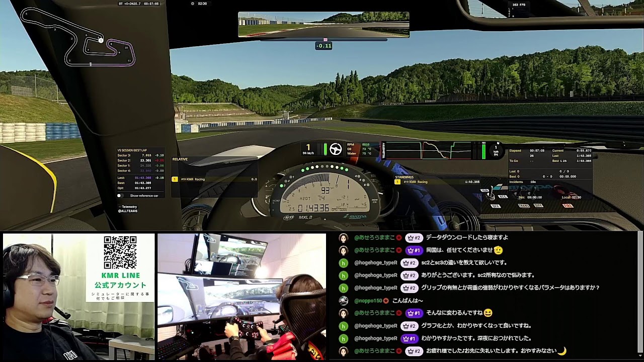Click the delta bar pink marker

point(326,39)
